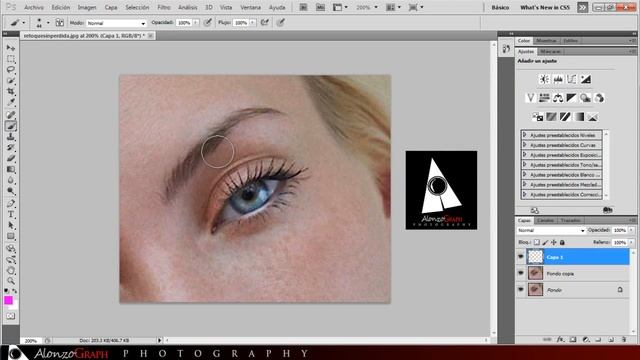Add a Photo Filter adjustment
This screenshot has width=640, height=360.
[585, 98]
